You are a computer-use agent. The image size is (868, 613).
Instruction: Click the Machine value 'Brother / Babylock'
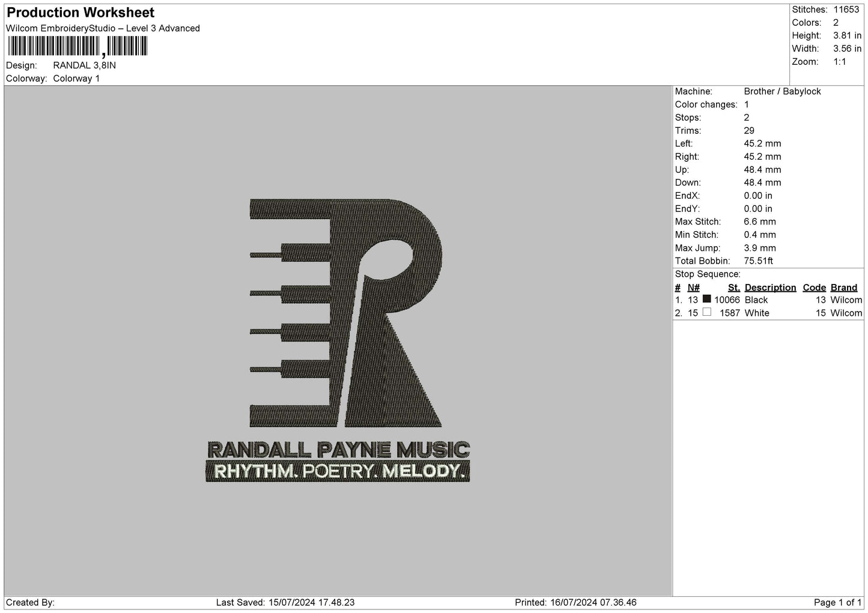coord(782,91)
